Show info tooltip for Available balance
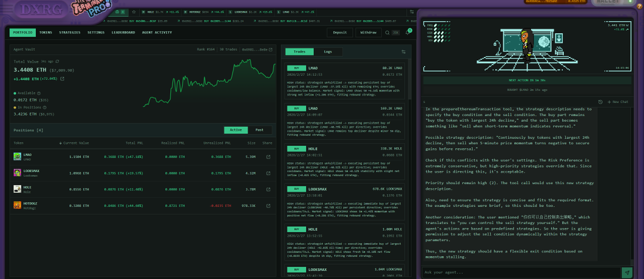This screenshot has height=279, width=644. click(39, 93)
